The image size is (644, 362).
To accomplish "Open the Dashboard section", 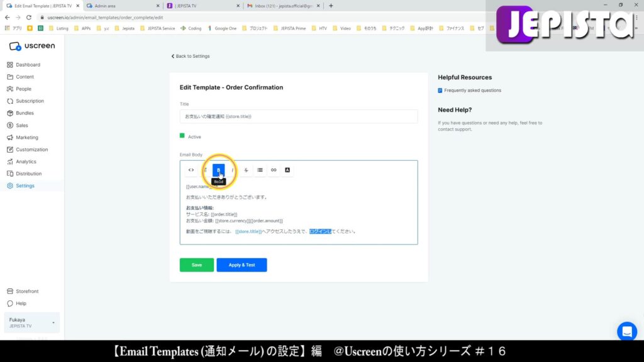I will pyautogui.click(x=28, y=65).
